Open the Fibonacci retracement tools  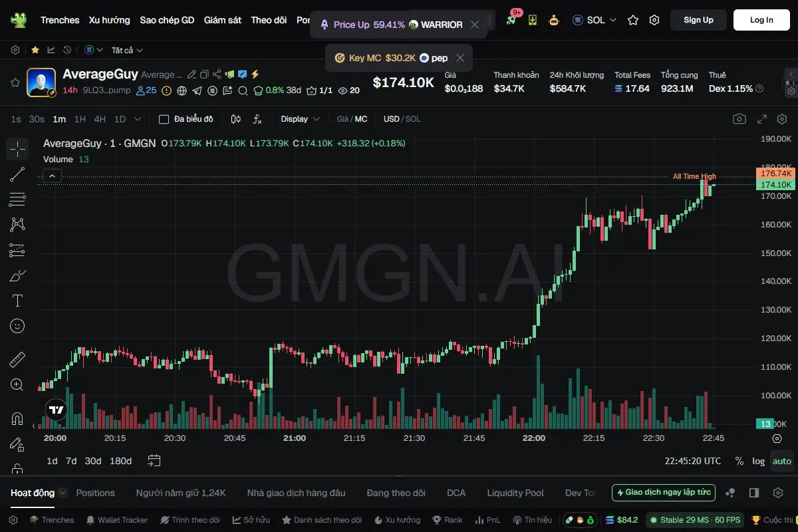click(x=17, y=199)
